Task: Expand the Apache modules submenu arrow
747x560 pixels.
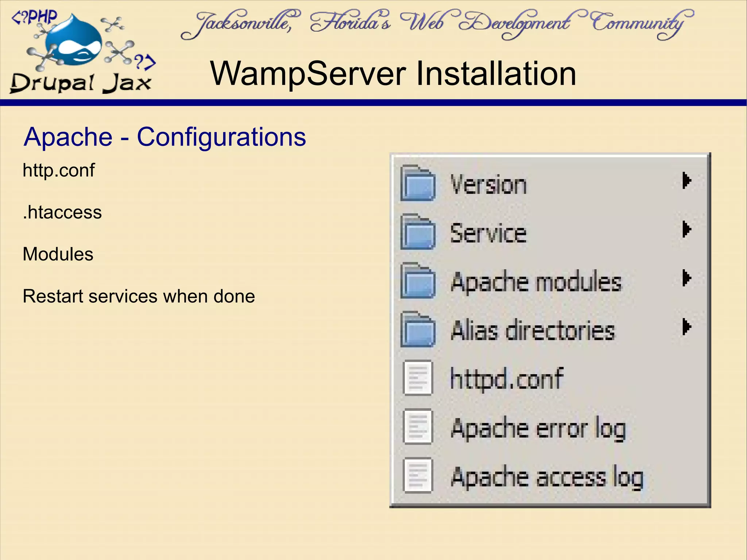Action: [x=686, y=278]
